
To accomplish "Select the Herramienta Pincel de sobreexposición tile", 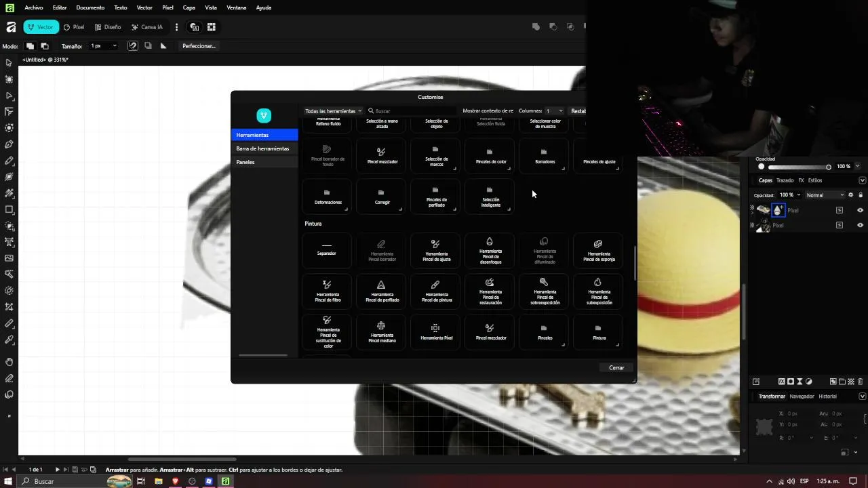I will click(x=545, y=291).
